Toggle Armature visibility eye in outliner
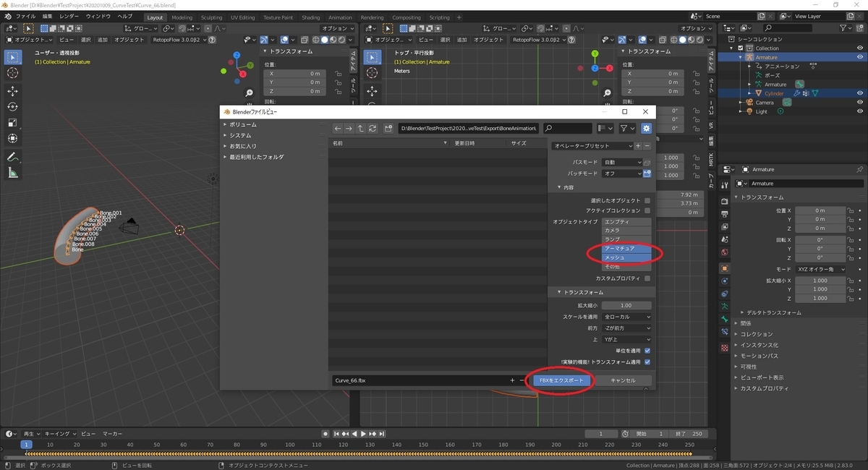868x470 pixels. pos(860,57)
